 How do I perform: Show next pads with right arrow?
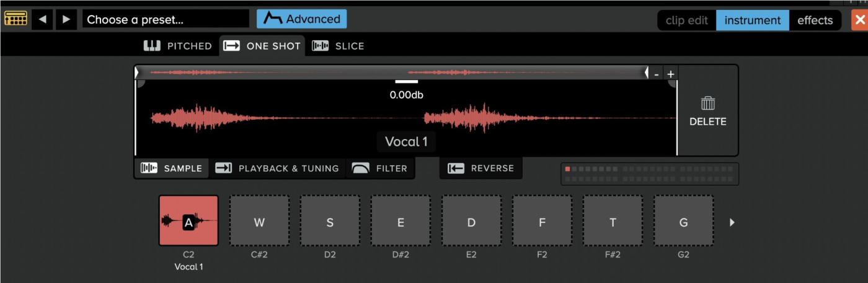(x=732, y=222)
